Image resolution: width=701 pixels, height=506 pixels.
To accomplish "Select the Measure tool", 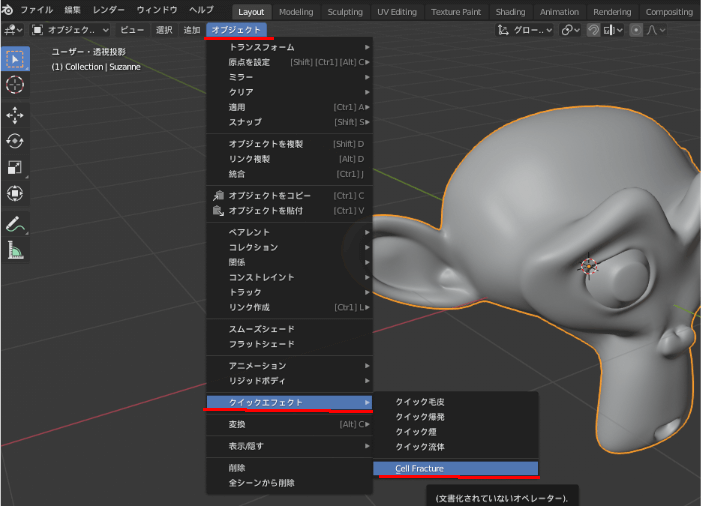I will [x=15, y=250].
